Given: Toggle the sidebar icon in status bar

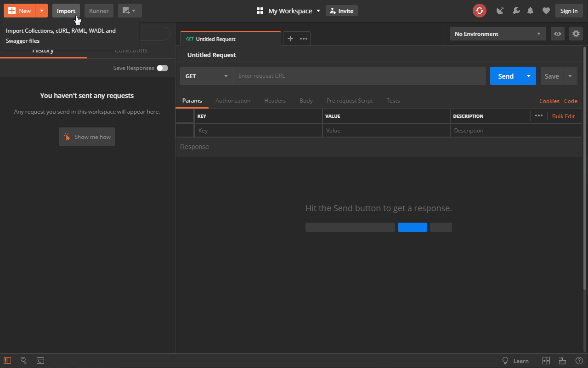Looking at the screenshot, I should coord(7,361).
